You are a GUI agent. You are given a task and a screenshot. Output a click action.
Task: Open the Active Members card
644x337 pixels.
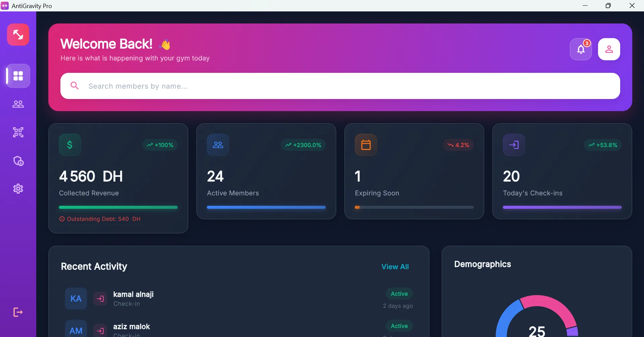(x=266, y=171)
